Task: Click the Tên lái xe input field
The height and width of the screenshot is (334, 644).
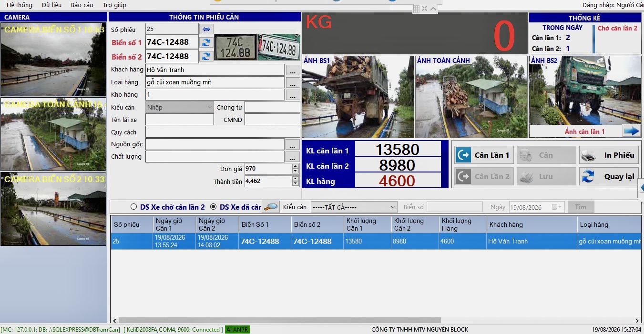Action: click(180, 120)
